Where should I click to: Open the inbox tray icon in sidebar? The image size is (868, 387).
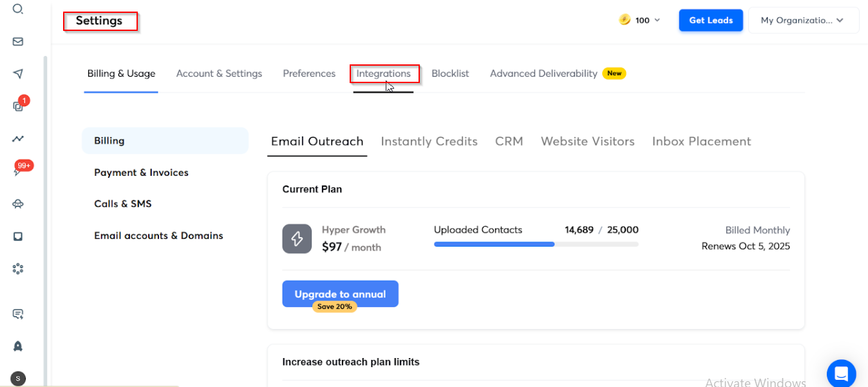coord(18,236)
